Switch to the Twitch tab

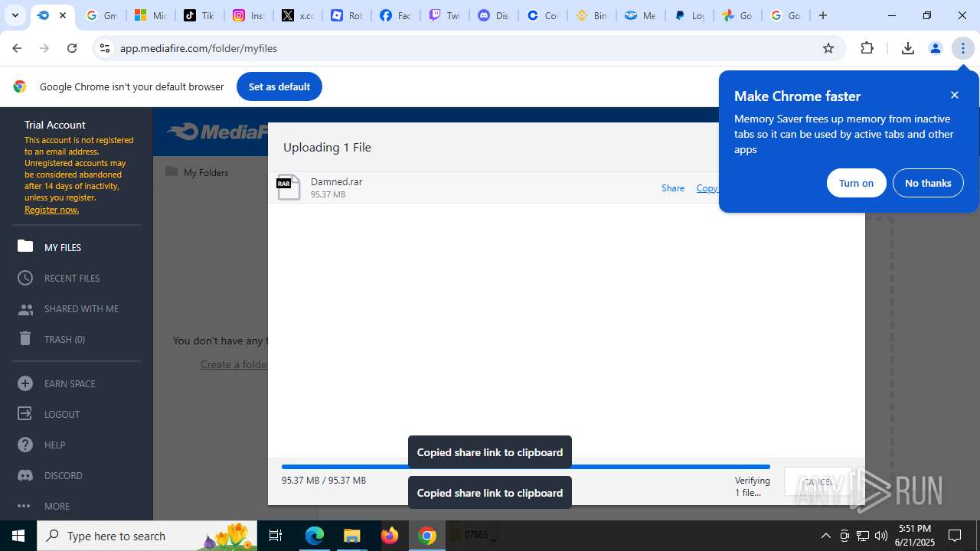click(x=444, y=15)
